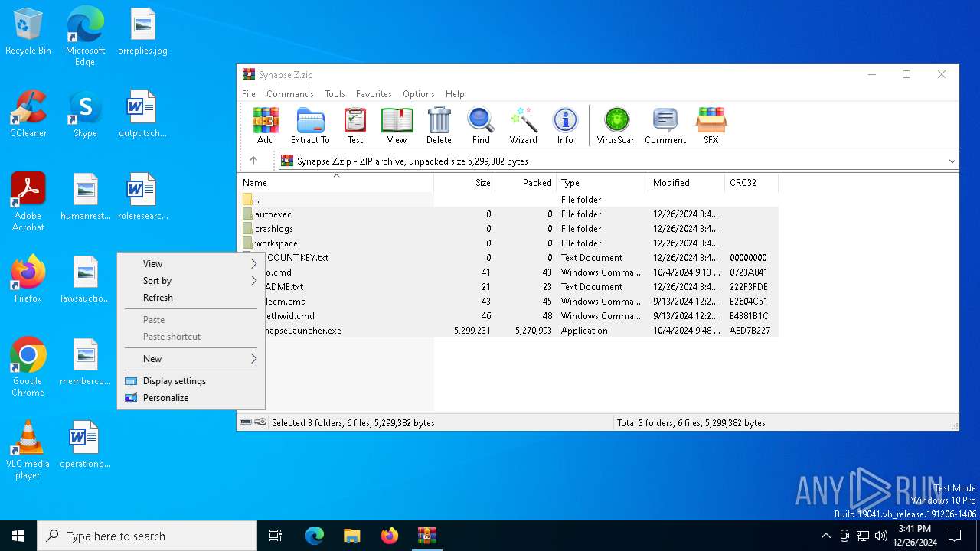Select the Skype desktop shortcut

click(85, 114)
